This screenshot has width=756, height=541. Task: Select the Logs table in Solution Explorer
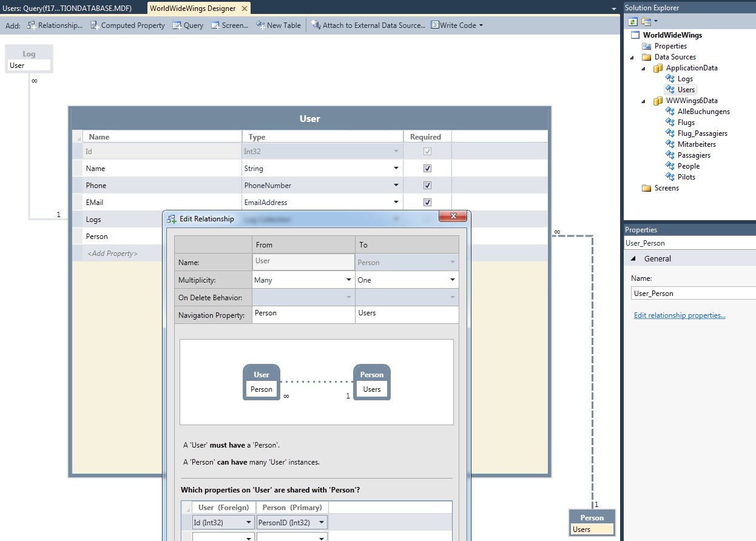[x=685, y=79]
